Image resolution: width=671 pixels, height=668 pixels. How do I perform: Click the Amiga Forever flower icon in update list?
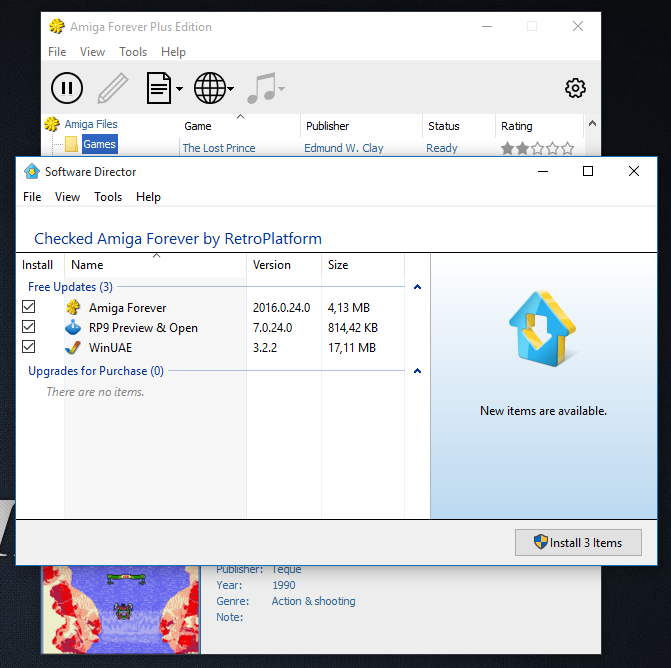coord(73,307)
